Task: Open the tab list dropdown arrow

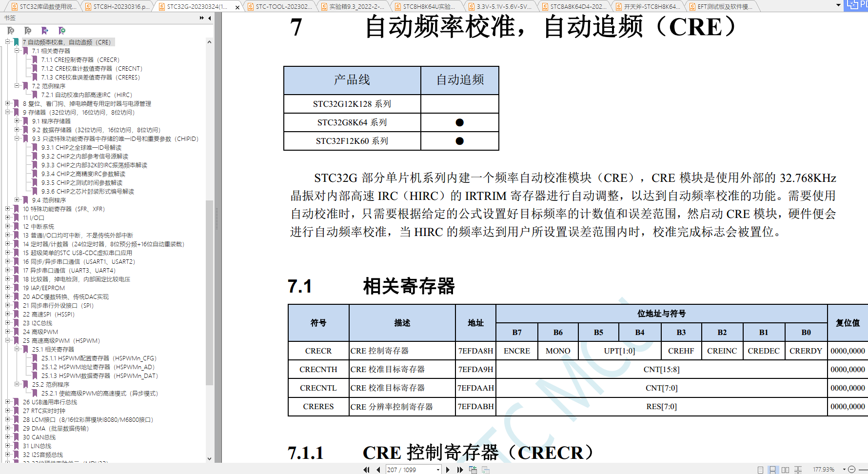Action: 838,5
